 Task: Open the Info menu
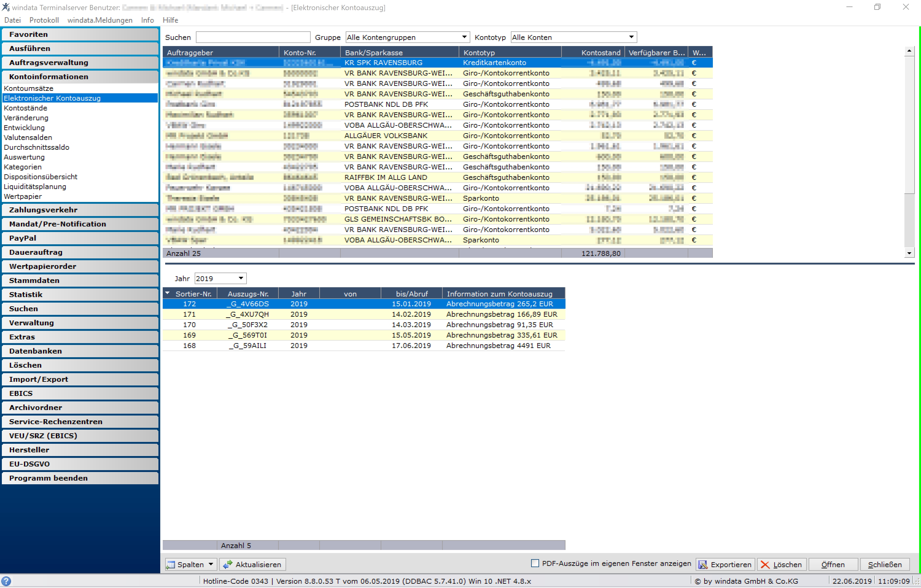pos(147,20)
